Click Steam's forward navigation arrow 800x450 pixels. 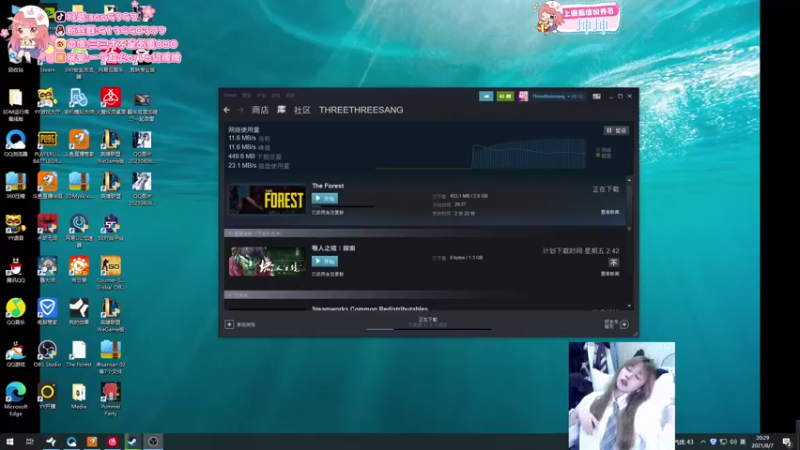240,110
